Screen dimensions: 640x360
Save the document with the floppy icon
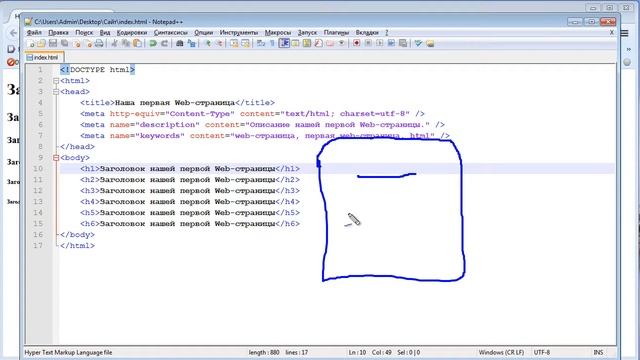[x=53, y=43]
